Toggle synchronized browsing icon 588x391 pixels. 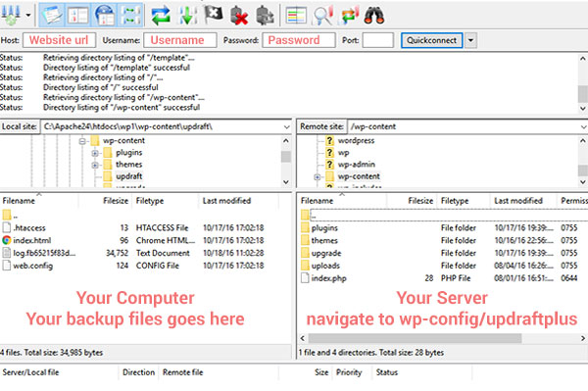[x=349, y=16]
